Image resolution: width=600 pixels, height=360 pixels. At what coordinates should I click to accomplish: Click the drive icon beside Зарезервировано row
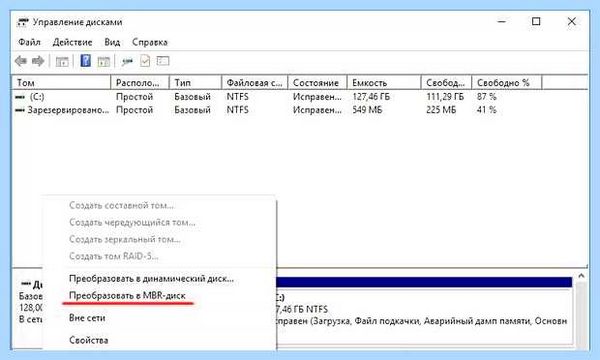(20, 111)
